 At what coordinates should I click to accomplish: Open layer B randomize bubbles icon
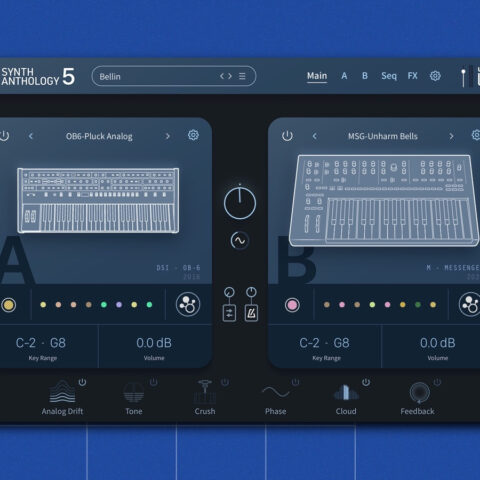[469, 304]
